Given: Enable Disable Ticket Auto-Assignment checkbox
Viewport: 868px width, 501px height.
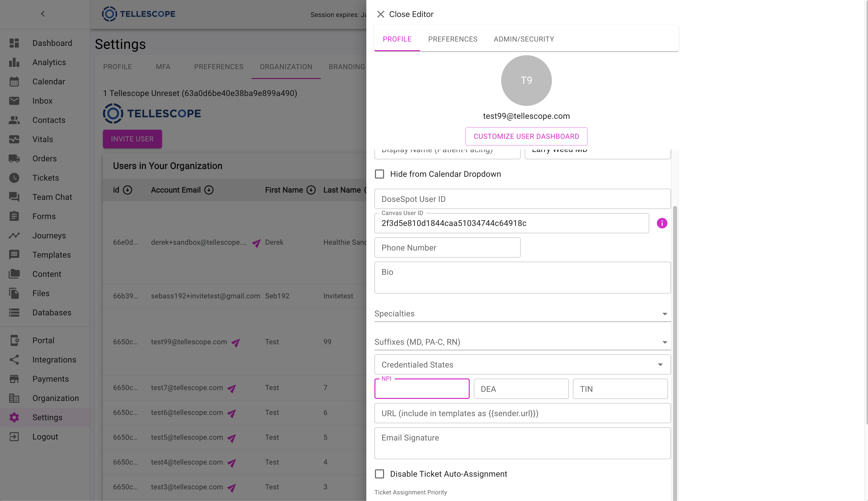Looking at the screenshot, I should 379,474.
